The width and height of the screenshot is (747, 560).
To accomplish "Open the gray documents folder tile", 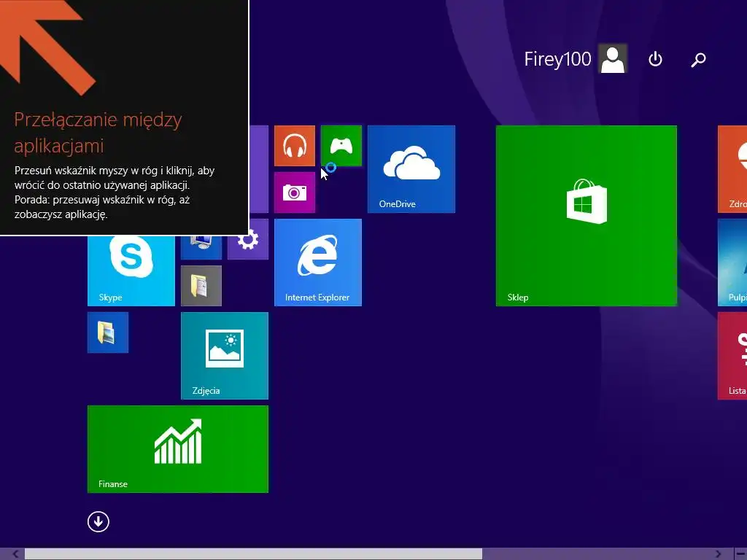I will coord(201,286).
